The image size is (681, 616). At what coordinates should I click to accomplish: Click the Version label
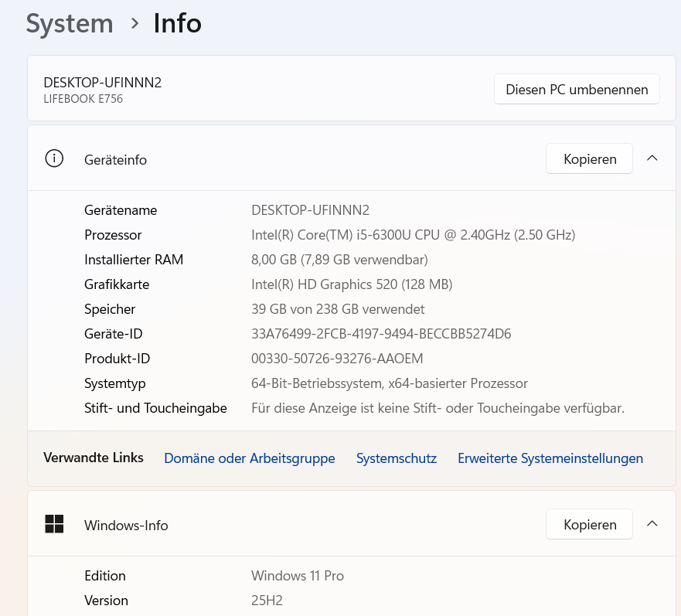(x=107, y=601)
